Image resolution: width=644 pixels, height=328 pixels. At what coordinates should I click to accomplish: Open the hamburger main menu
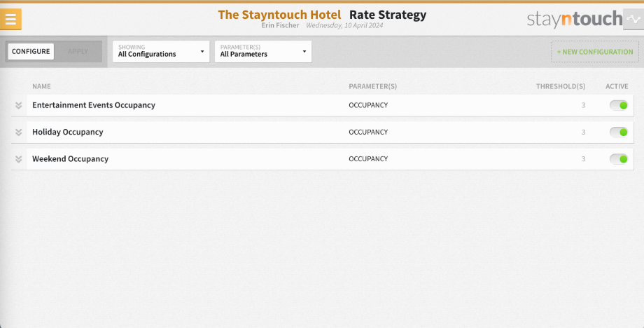[x=10, y=19]
